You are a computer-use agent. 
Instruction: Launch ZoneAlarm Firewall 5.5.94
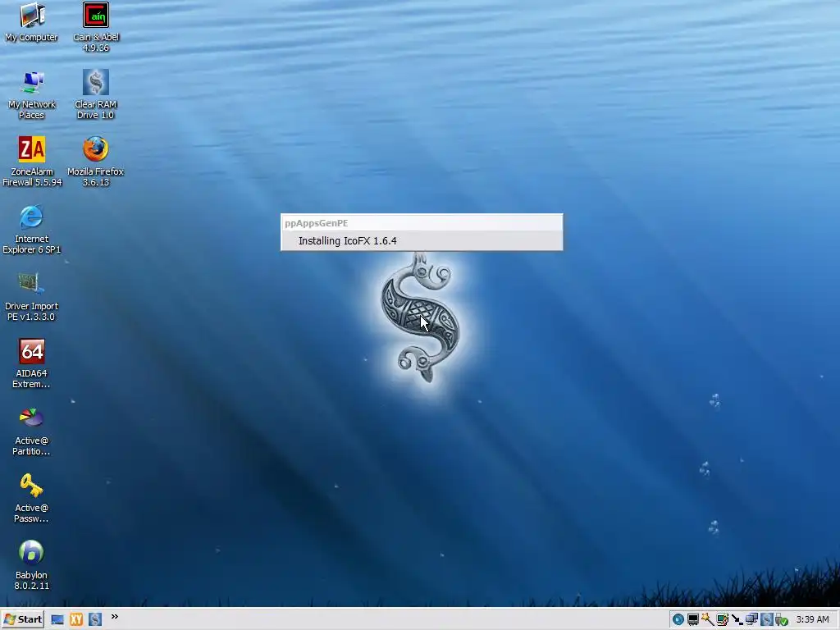[32, 162]
